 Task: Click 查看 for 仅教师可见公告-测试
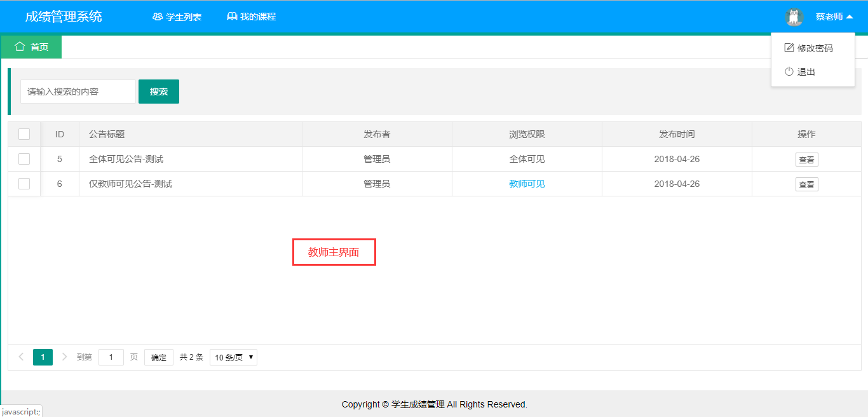[x=807, y=184]
